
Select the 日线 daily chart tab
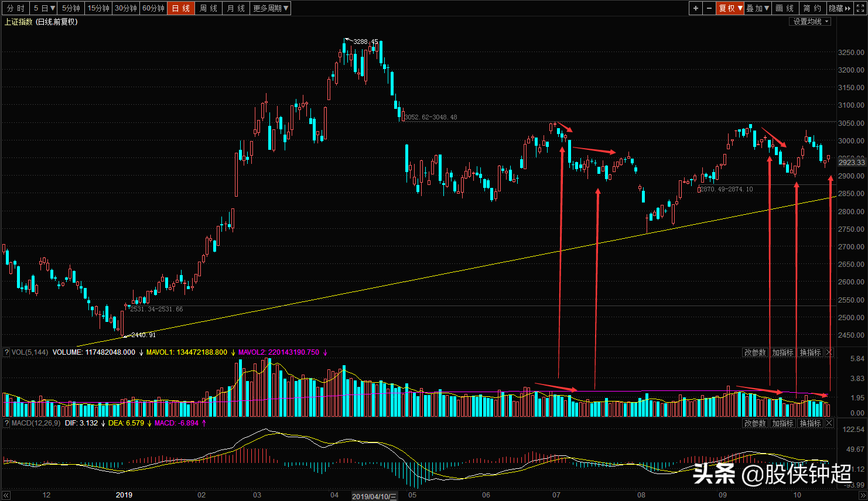point(181,8)
